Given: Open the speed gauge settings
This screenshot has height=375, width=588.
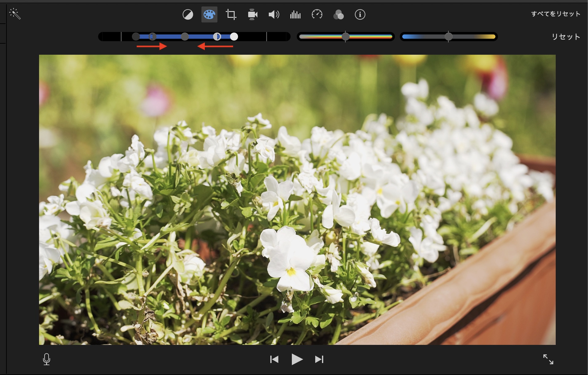Looking at the screenshot, I should tap(317, 14).
